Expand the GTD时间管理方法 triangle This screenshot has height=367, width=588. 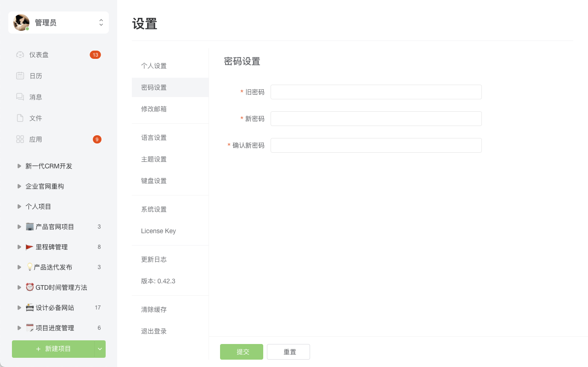19,287
